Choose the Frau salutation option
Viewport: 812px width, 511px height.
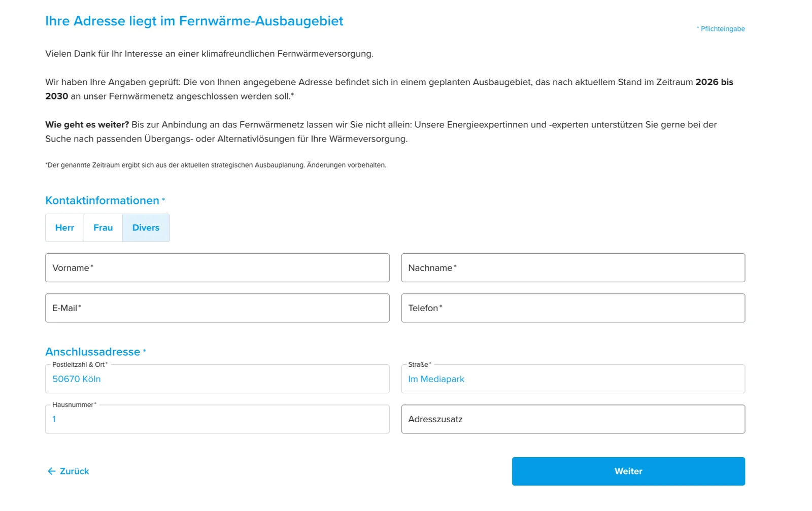pyautogui.click(x=103, y=228)
